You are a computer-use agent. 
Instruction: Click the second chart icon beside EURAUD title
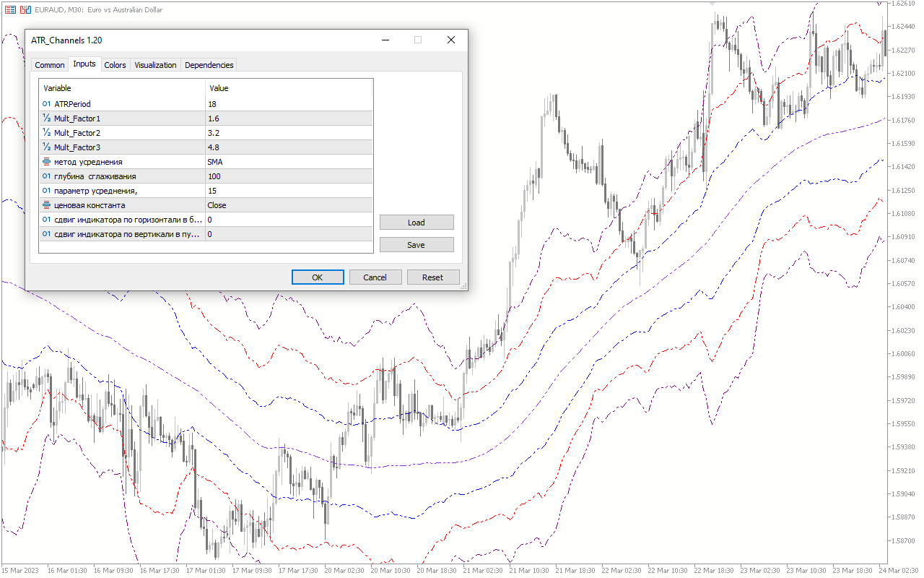tap(25, 9)
